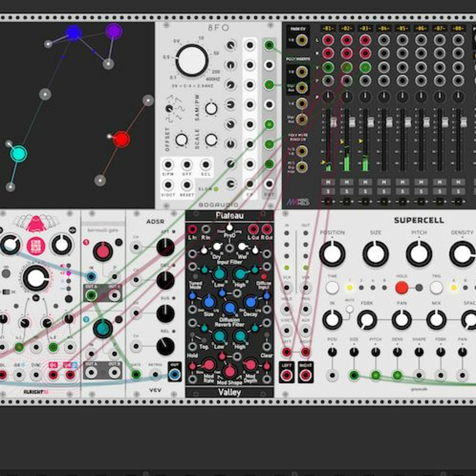The height and width of the screenshot is (476, 476).
Task: Click the VCV ADSR blue OUT jack
Action: pos(174,375)
